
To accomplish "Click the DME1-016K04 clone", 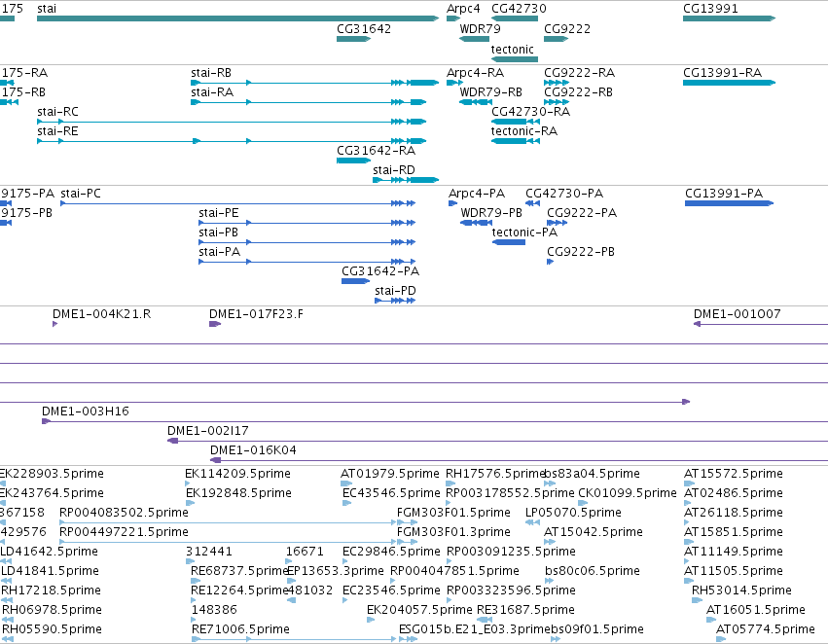I will [520, 461].
